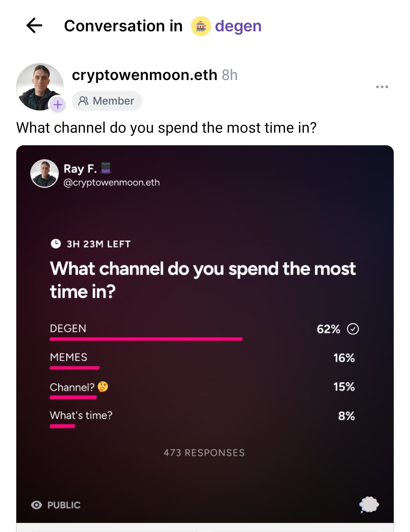Tap the PUBLIC eye icon
410x532 pixels.
click(x=36, y=505)
